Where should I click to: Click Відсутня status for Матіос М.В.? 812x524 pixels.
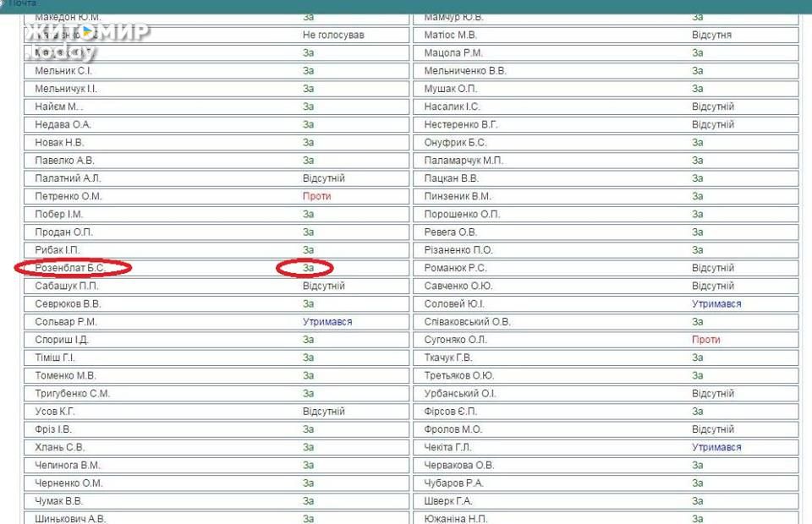click(711, 35)
